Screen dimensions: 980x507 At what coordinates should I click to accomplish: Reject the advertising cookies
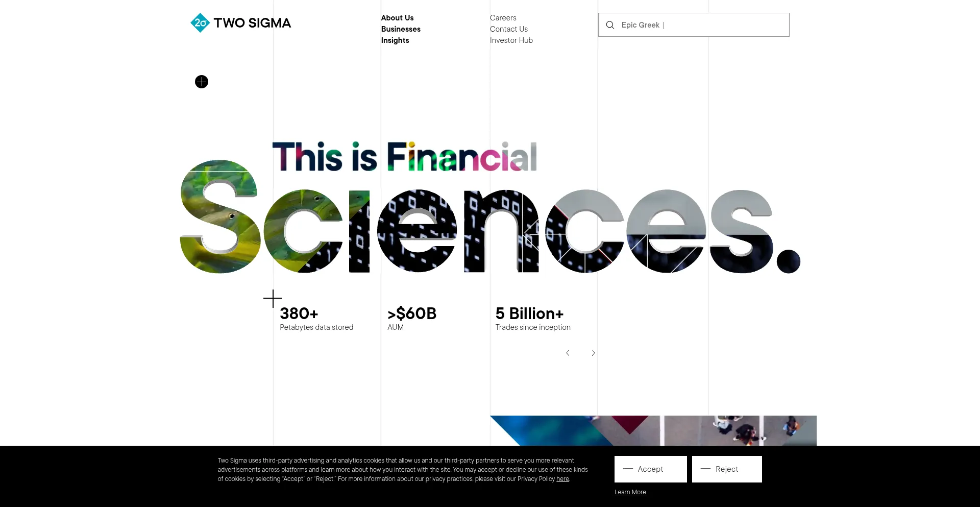pyautogui.click(x=727, y=469)
